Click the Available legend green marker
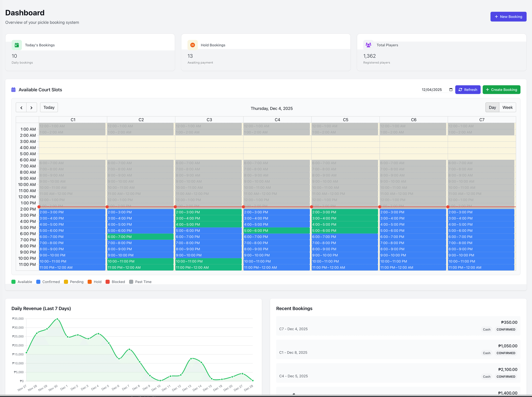The height and width of the screenshot is (397, 532). tap(14, 282)
